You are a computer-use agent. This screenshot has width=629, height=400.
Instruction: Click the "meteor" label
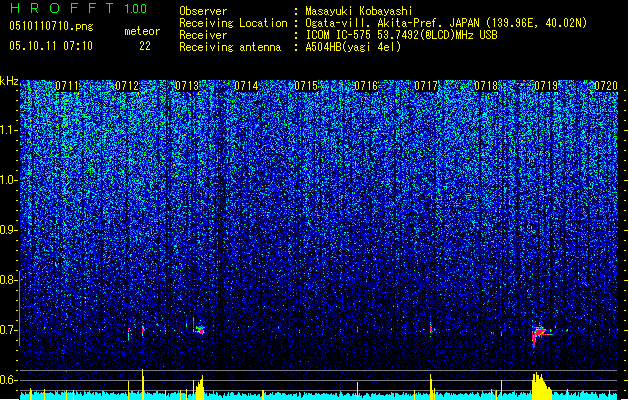point(142,31)
